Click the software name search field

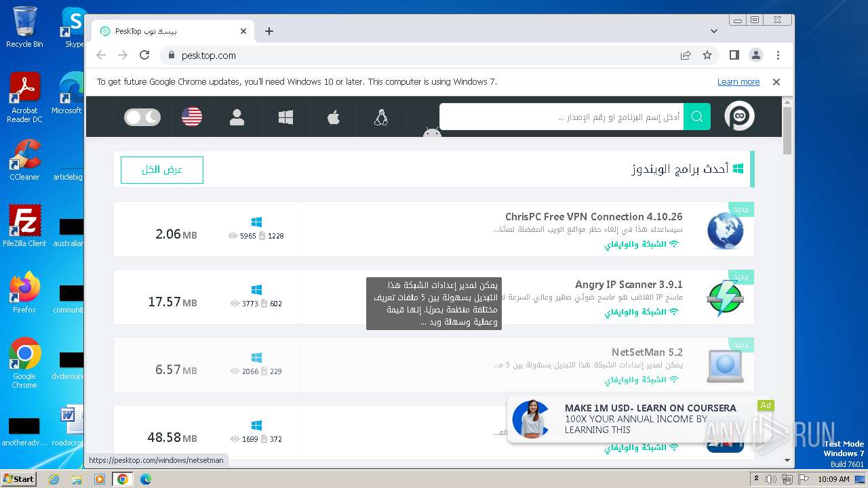tap(561, 117)
